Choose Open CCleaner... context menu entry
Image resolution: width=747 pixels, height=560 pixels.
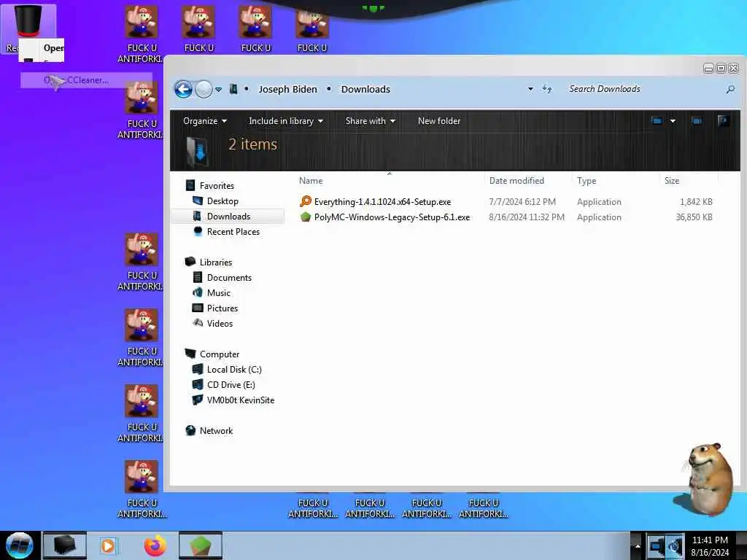86,80
